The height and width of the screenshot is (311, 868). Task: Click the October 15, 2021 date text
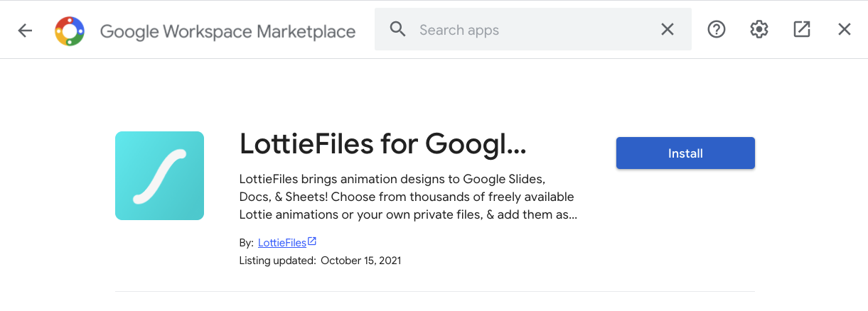point(360,261)
